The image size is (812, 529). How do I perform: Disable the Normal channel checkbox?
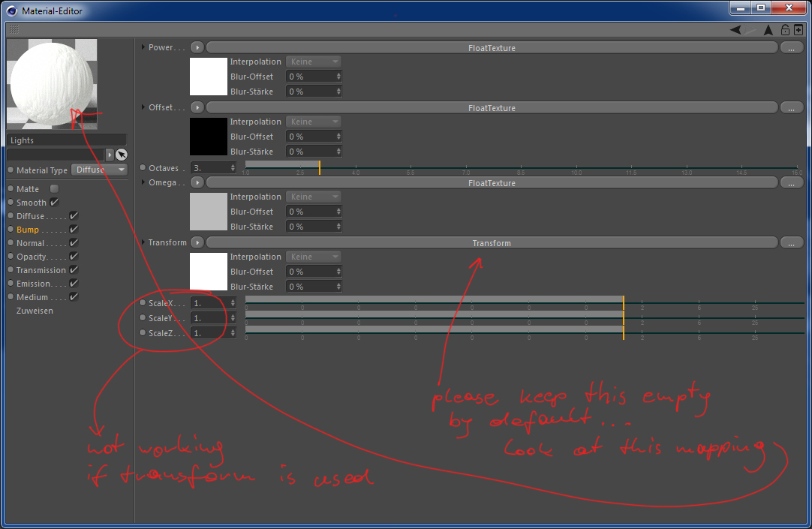(x=74, y=243)
